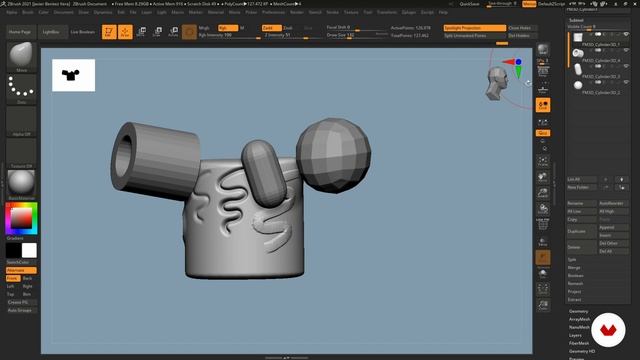
Task: Toggle the Zsub sculpt mode
Action: [288, 28]
